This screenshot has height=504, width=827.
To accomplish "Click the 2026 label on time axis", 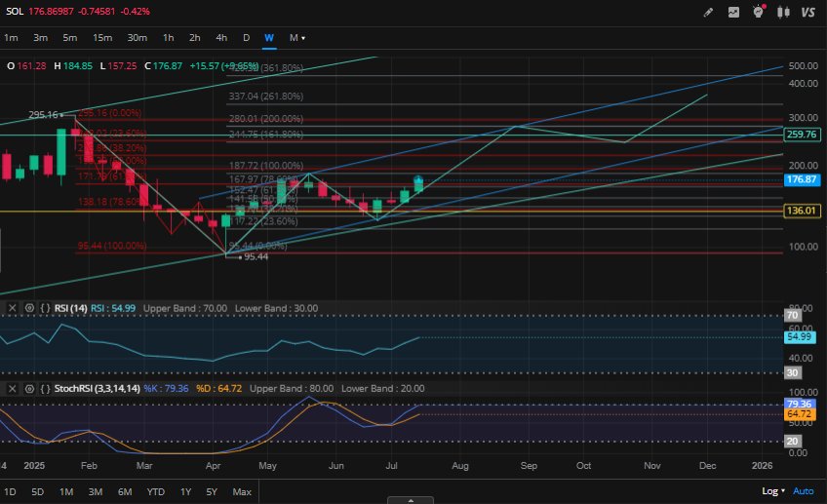I will click(x=762, y=466).
